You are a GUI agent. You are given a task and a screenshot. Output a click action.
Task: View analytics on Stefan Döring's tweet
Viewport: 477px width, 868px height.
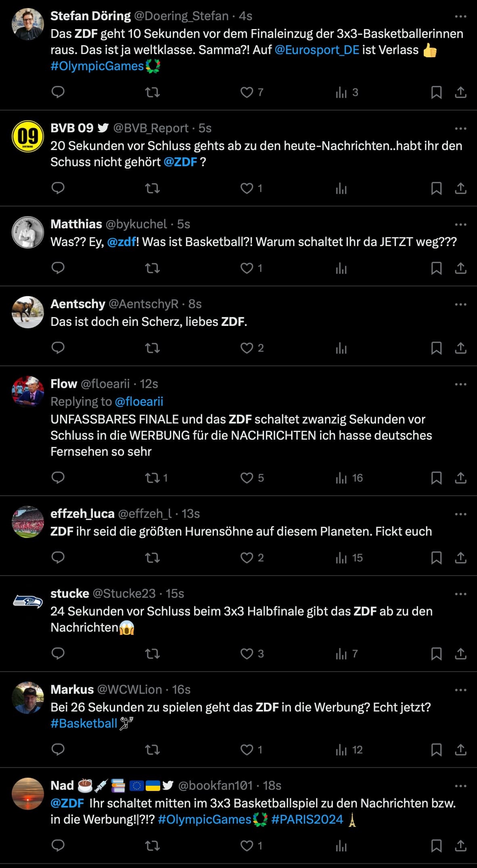[341, 92]
